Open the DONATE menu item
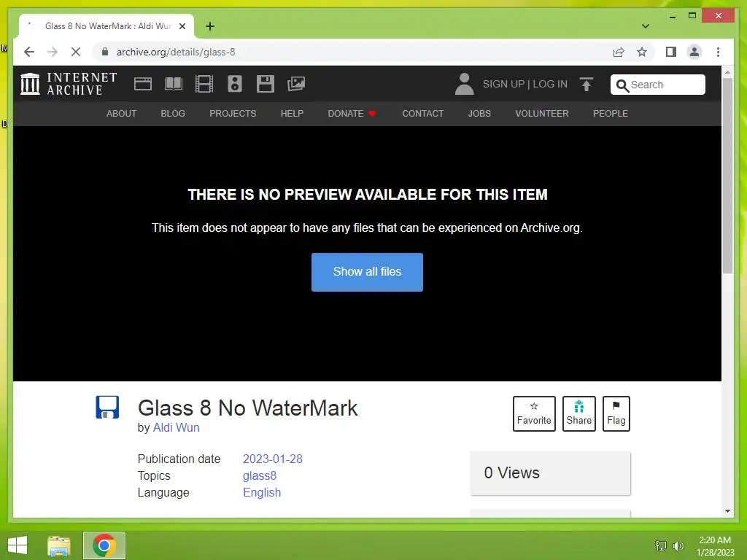The width and height of the screenshot is (747, 560). tap(352, 114)
